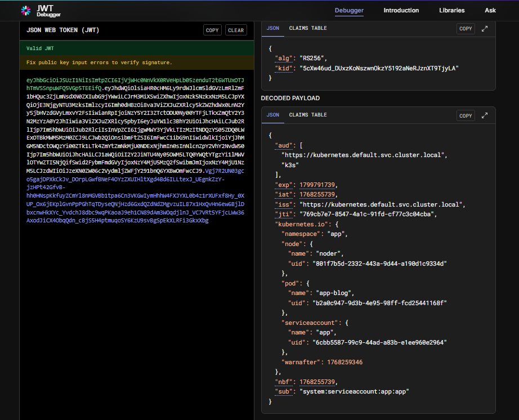Expand the decoded header panel to fullscreen
519x420 pixels.
pyautogui.click(x=485, y=28)
